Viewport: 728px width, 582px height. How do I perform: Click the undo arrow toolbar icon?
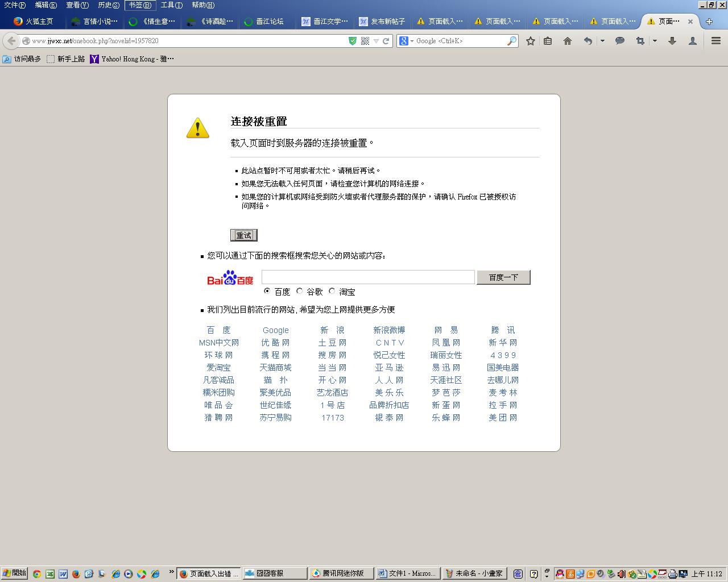click(588, 41)
